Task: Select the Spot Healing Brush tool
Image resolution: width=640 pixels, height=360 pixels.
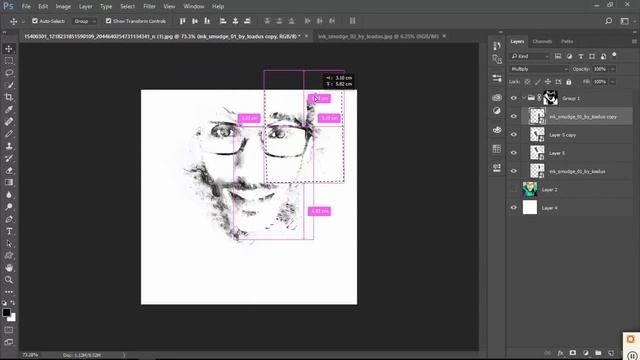Action: [9, 122]
